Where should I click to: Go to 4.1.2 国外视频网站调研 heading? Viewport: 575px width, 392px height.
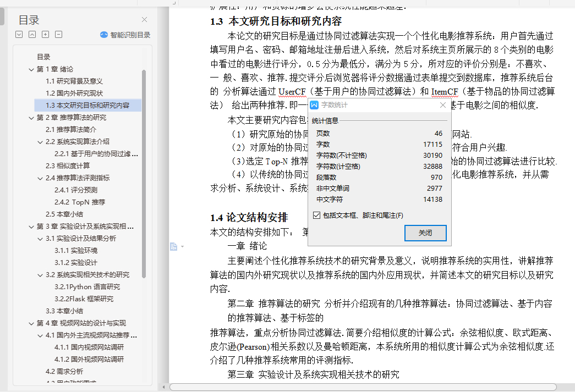(89, 359)
